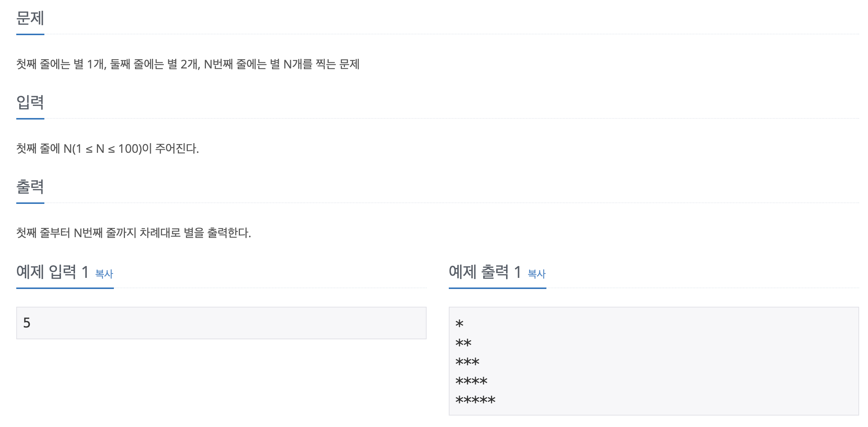
Task: Copy the sample input via 복사 link
Action: tap(104, 274)
